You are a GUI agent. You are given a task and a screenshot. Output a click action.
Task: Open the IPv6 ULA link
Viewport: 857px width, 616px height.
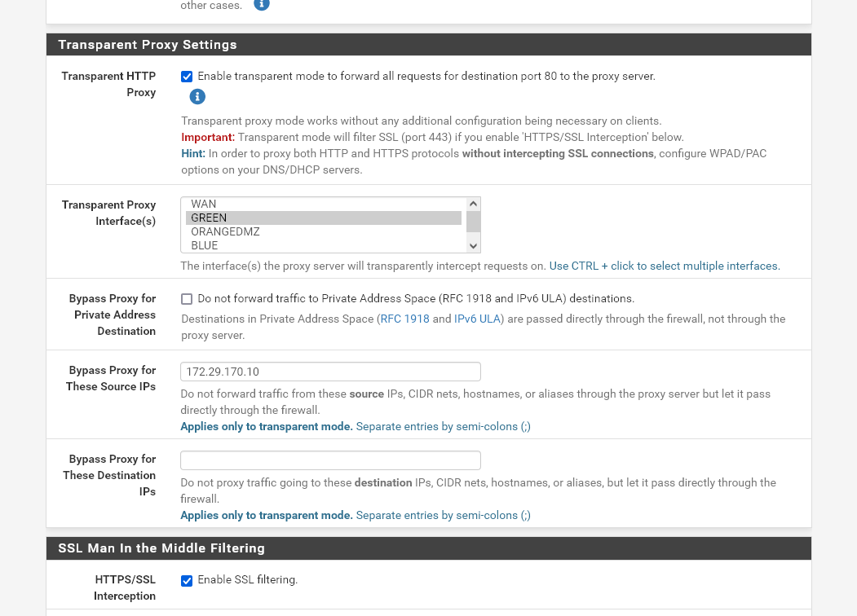click(477, 319)
